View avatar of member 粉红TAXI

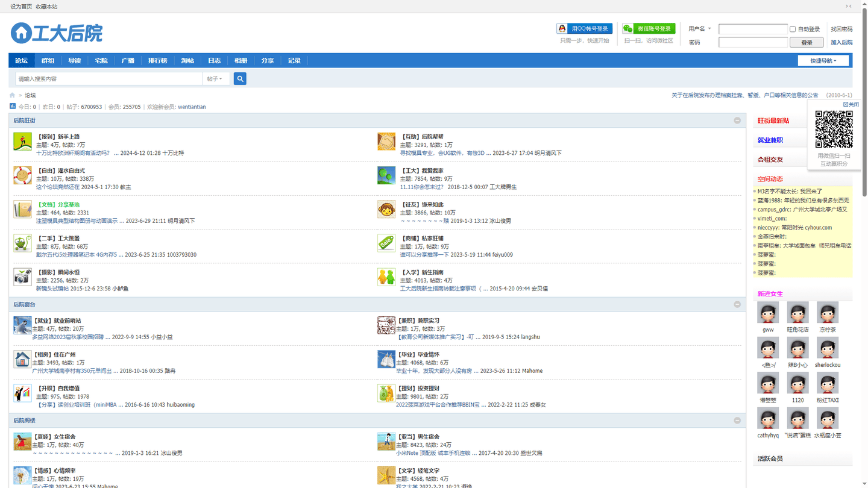point(828,383)
